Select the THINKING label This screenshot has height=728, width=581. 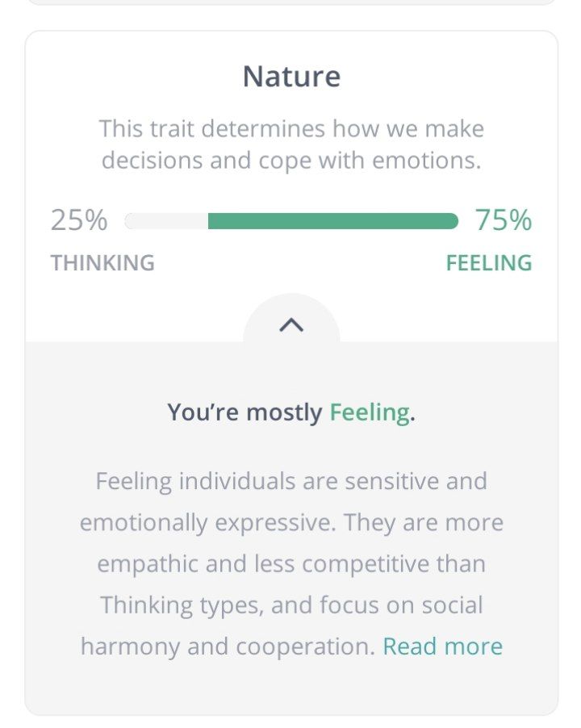click(102, 263)
